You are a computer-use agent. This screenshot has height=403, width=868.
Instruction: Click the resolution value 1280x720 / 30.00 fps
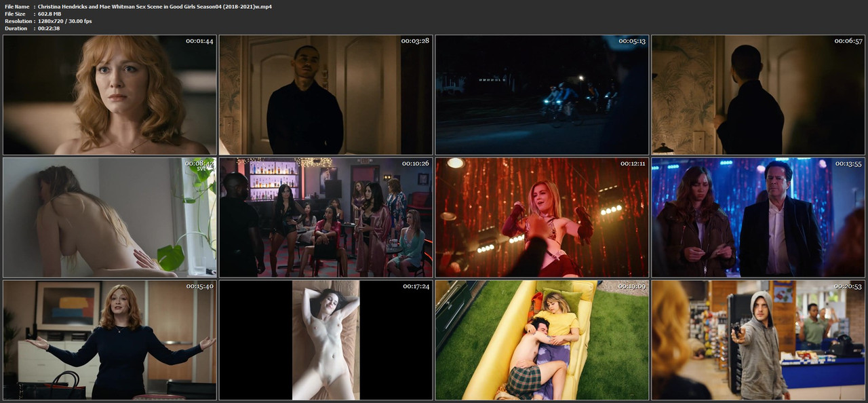65,21
